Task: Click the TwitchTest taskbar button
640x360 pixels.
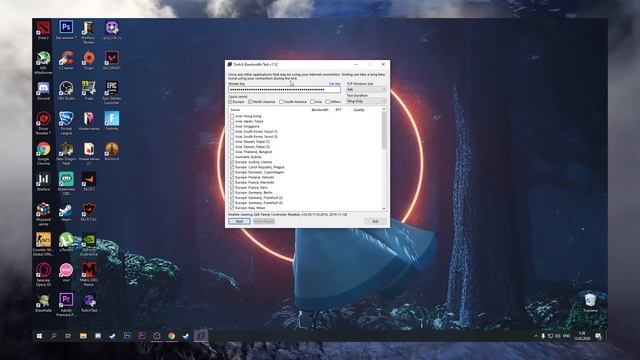Action: 201,336
